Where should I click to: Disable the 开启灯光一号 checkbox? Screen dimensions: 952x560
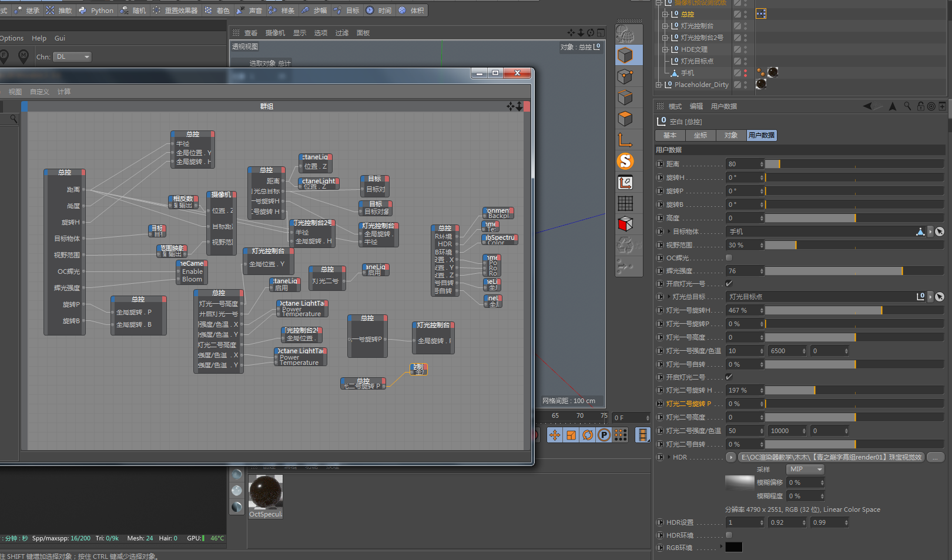(729, 283)
